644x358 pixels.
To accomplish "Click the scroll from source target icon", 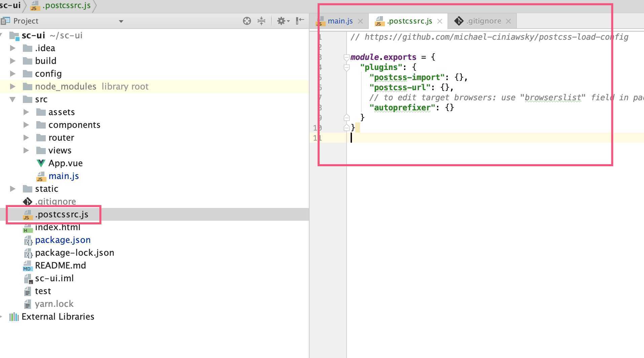I will pyautogui.click(x=247, y=21).
